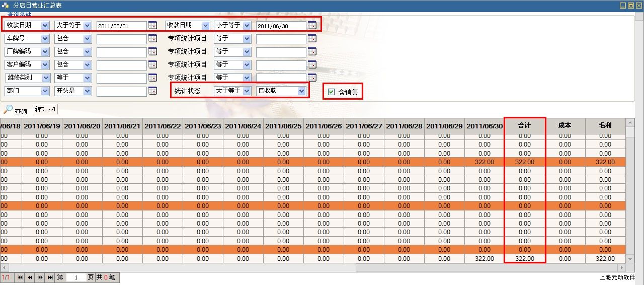Open calendar picker beside 2011/06/30 date
Screen dimensions: 644x285
coord(312,25)
